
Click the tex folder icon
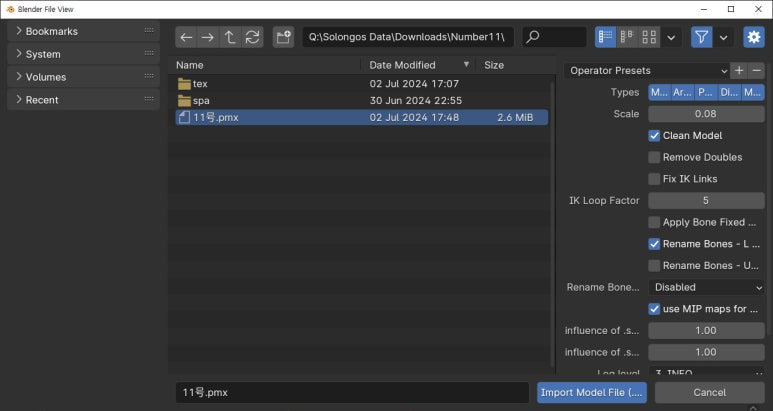tap(184, 84)
